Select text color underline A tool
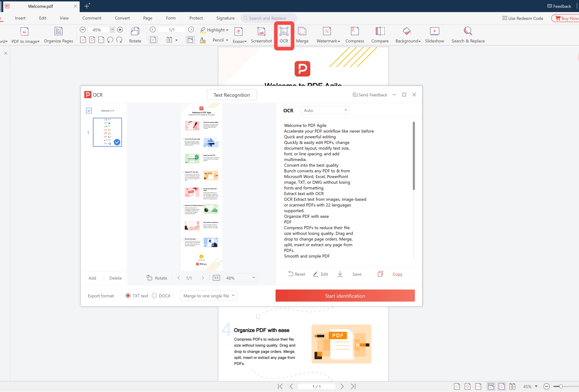The width and height of the screenshot is (579, 392). pos(203,40)
